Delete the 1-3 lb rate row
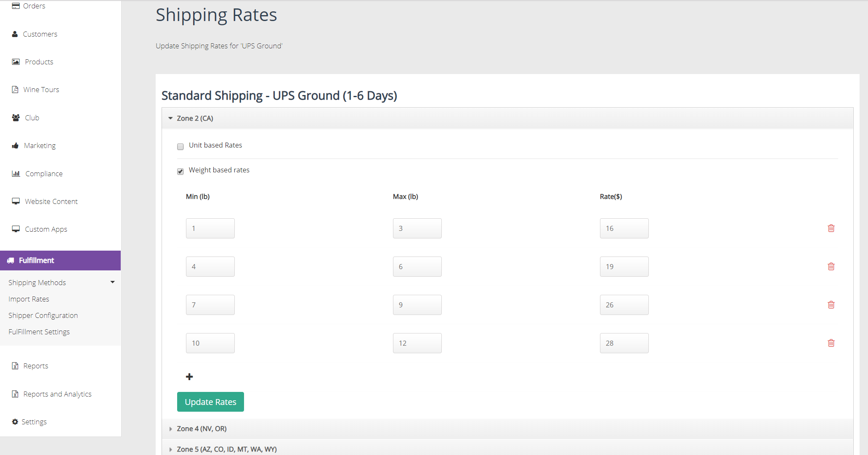The height and width of the screenshot is (455, 868). tap(831, 228)
